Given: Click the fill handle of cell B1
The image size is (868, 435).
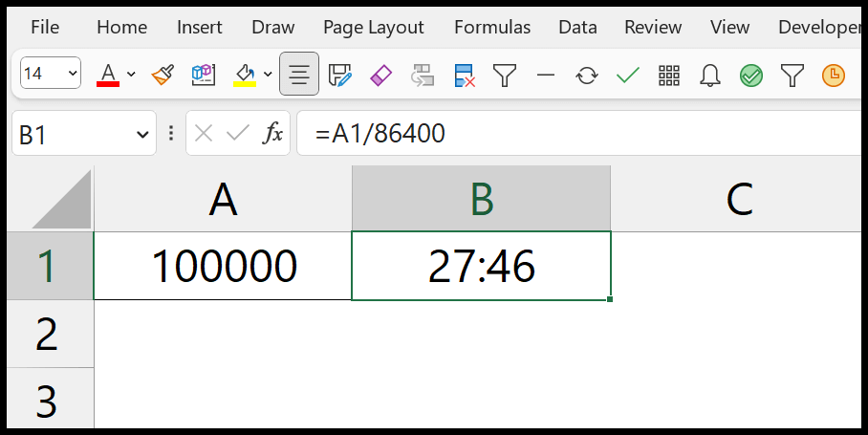Looking at the screenshot, I should pyautogui.click(x=610, y=299).
